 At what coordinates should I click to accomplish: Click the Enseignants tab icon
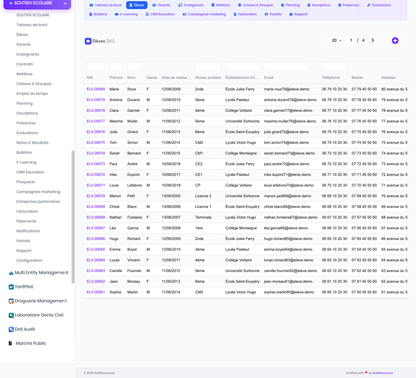pos(180,5)
